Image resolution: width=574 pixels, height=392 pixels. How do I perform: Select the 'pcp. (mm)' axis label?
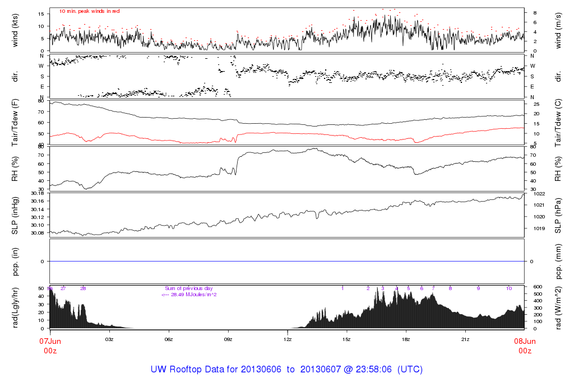pyautogui.click(x=559, y=262)
